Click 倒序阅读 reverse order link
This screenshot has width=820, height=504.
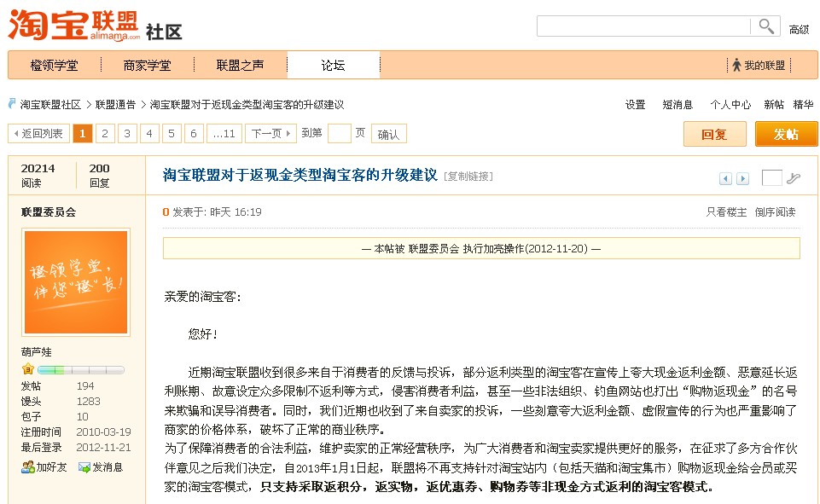[775, 211]
